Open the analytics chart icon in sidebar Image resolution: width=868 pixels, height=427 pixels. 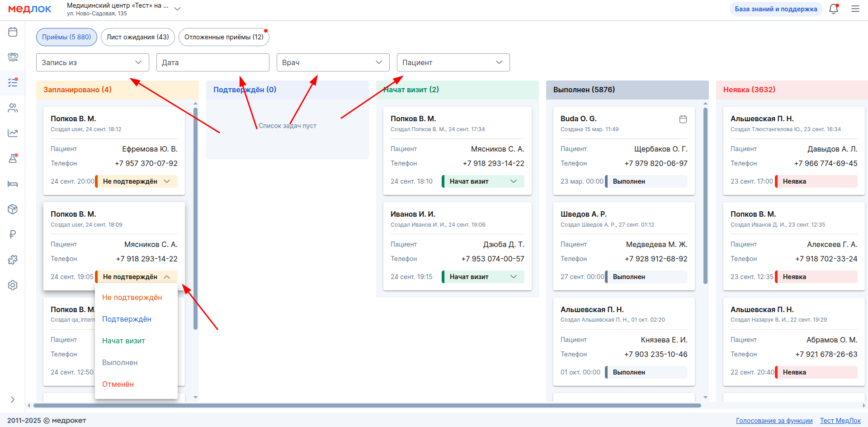pos(13,133)
